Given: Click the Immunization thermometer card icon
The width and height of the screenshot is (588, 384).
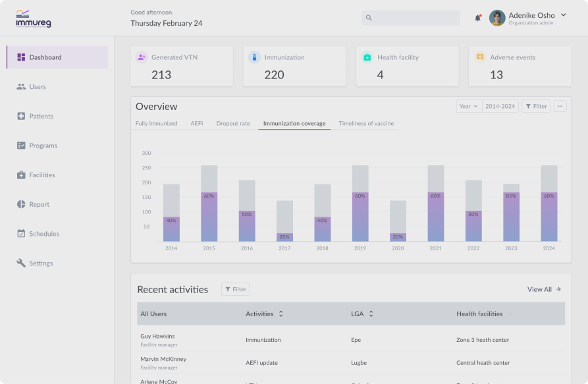Looking at the screenshot, I should coord(254,57).
